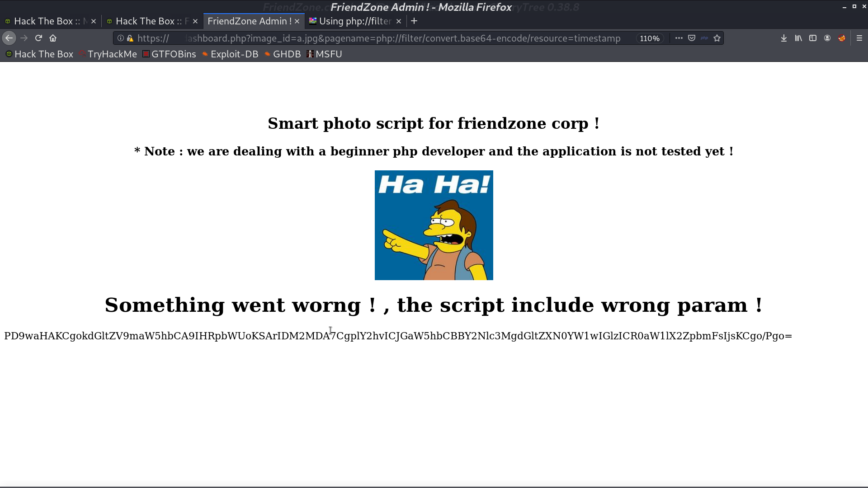Click the beginner php developer note
The height and width of the screenshot is (488, 868).
pos(434,151)
